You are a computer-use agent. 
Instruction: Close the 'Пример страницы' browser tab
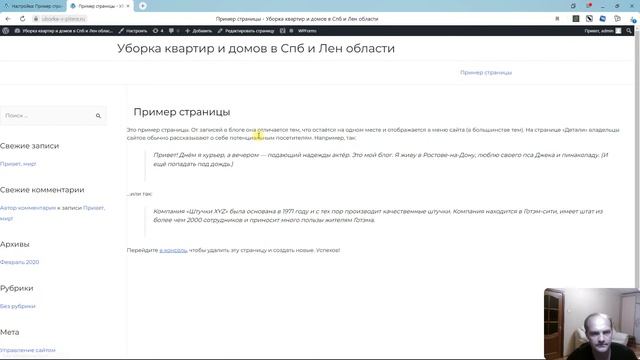pos(128,6)
